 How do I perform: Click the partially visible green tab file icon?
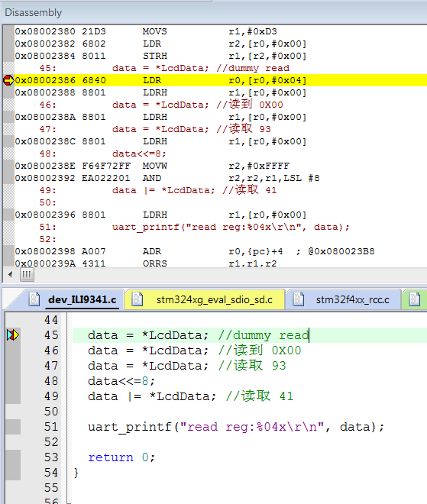click(415, 299)
